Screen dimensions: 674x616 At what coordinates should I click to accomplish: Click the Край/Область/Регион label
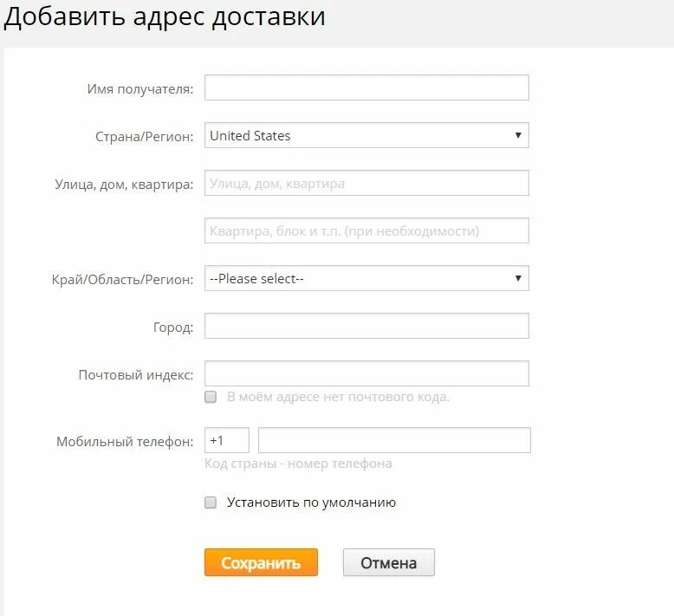(123, 280)
